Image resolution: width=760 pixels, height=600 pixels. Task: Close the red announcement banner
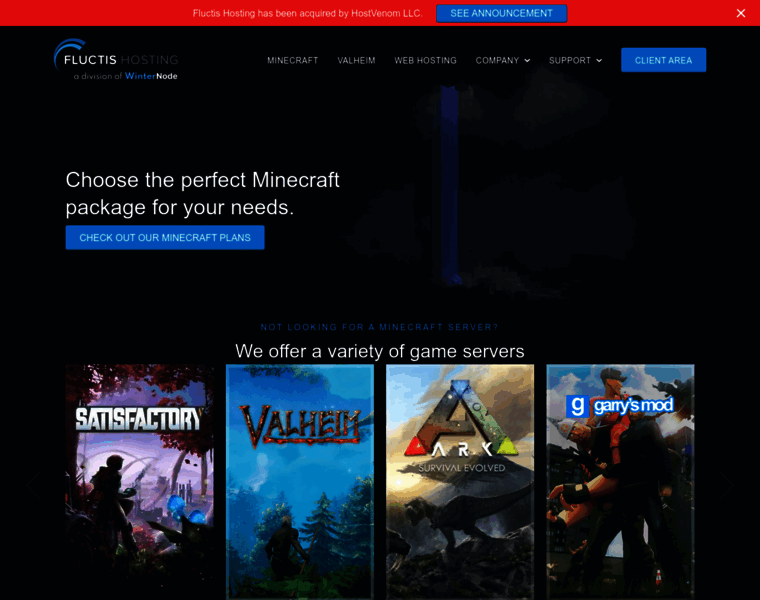click(x=741, y=13)
